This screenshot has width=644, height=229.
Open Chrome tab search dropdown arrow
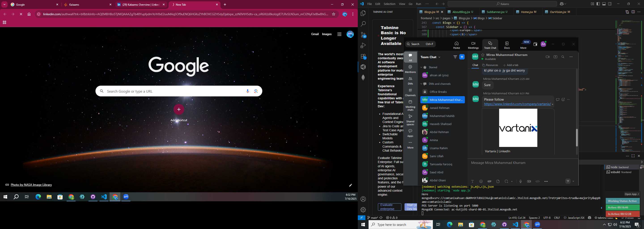[4, 4]
